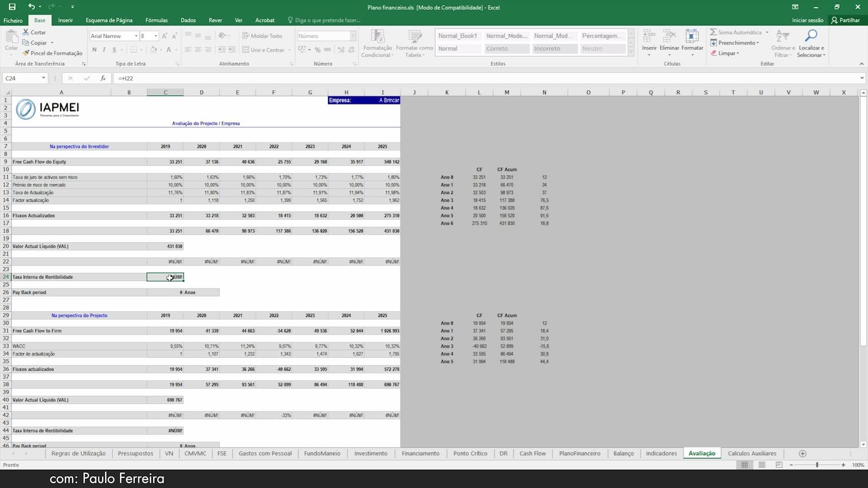Click the vertical scrollbar down arrow

[863, 445]
